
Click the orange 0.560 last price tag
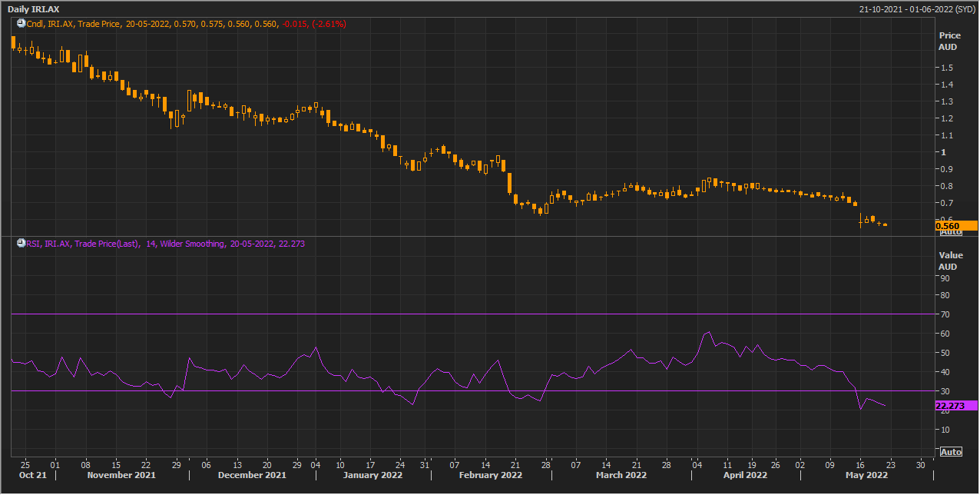coord(956,226)
